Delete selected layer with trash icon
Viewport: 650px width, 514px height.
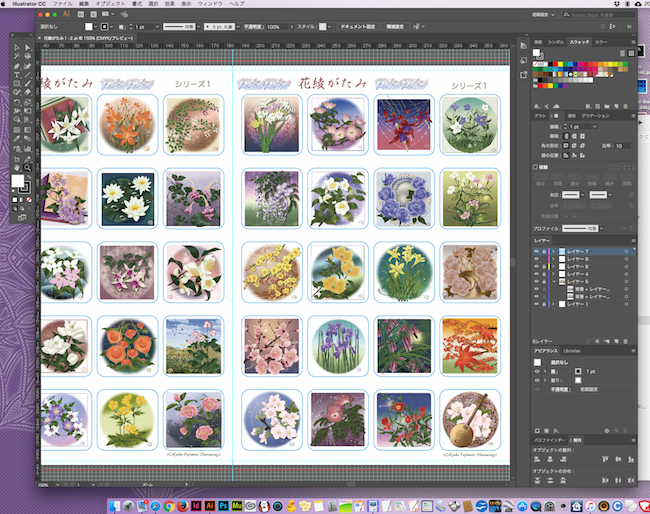pyautogui.click(x=626, y=341)
